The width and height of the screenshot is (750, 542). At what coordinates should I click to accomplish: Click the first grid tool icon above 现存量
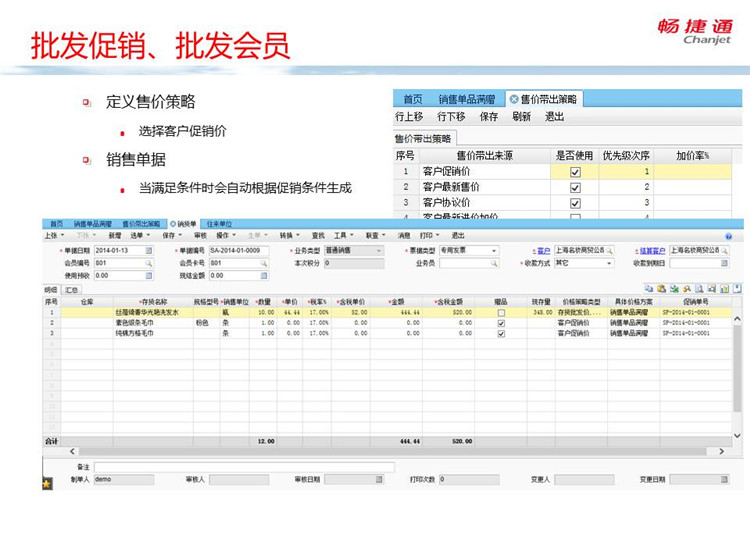pos(649,288)
